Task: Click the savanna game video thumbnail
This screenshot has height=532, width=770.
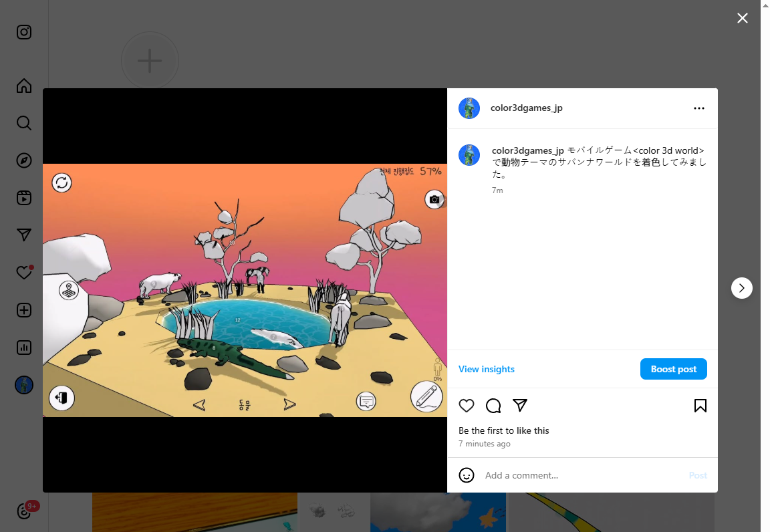Action: pos(245,290)
